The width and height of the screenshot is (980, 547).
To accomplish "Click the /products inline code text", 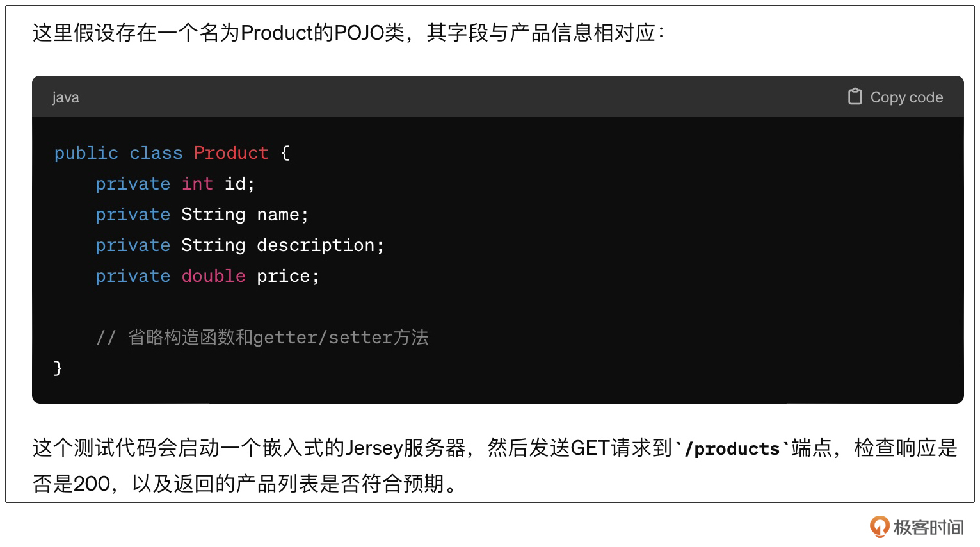I will [x=732, y=448].
